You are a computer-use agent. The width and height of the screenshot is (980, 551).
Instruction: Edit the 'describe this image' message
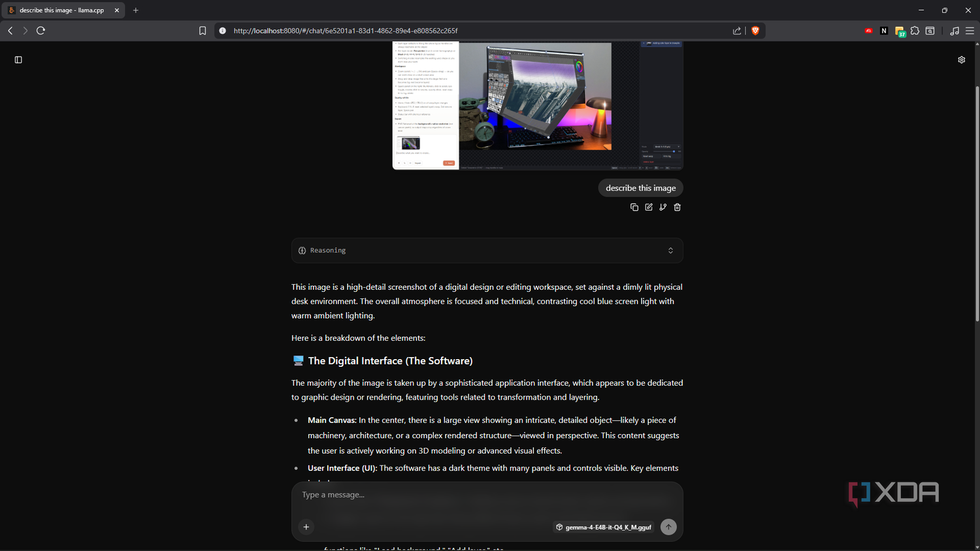(649, 207)
